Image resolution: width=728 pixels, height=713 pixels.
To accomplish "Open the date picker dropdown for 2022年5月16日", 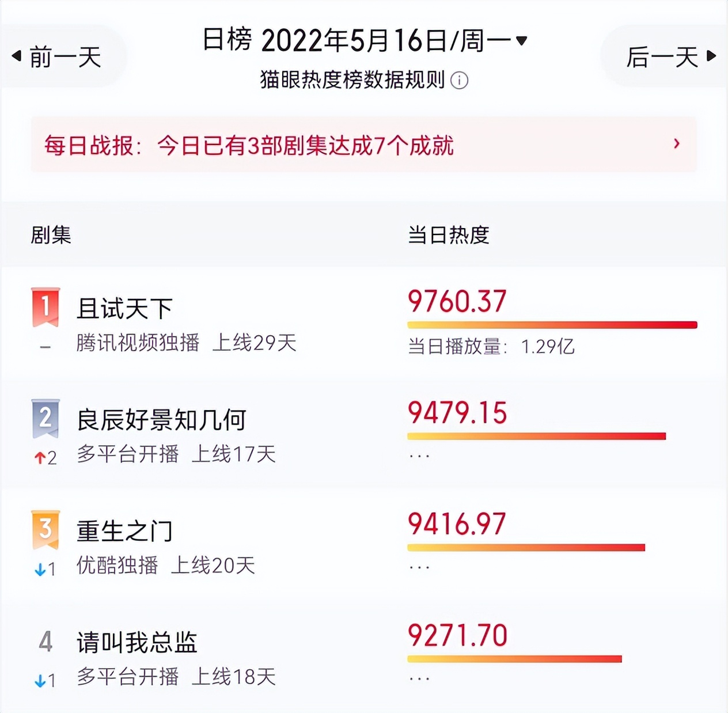I will click(520, 39).
